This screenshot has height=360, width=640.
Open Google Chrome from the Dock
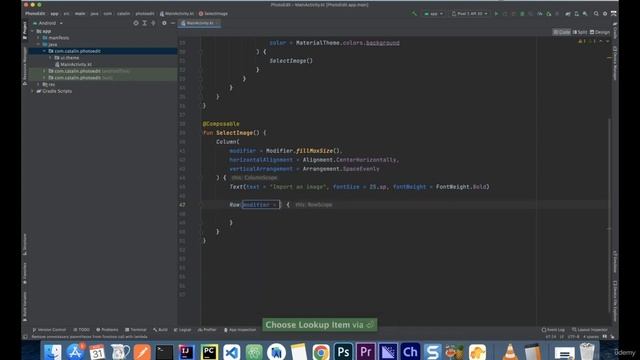(x=321, y=352)
